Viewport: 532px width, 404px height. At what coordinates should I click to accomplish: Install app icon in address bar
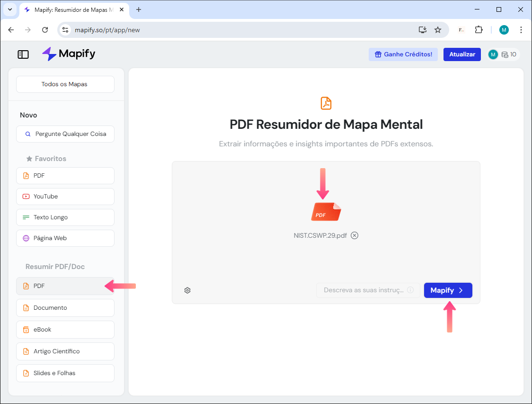click(x=422, y=30)
